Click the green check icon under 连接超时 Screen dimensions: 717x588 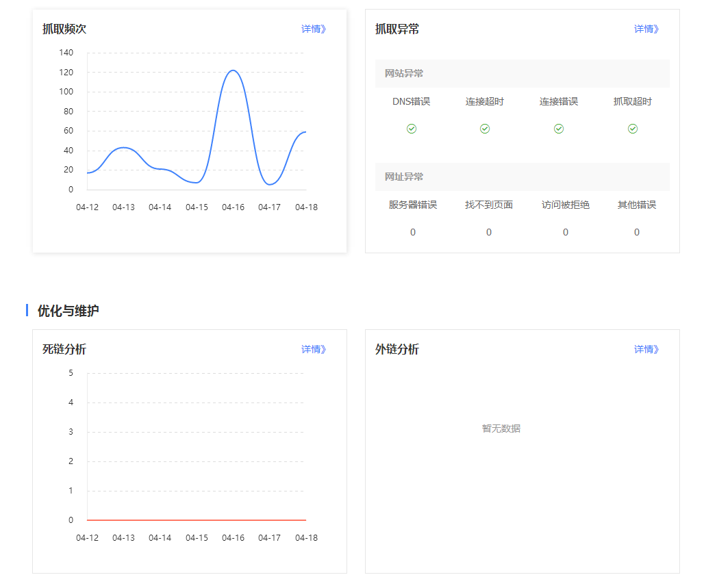click(485, 129)
